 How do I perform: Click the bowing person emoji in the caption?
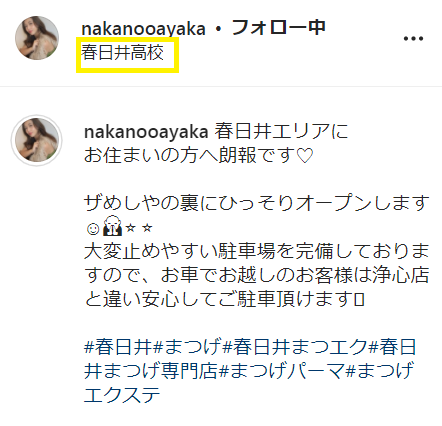[x=112, y=225]
